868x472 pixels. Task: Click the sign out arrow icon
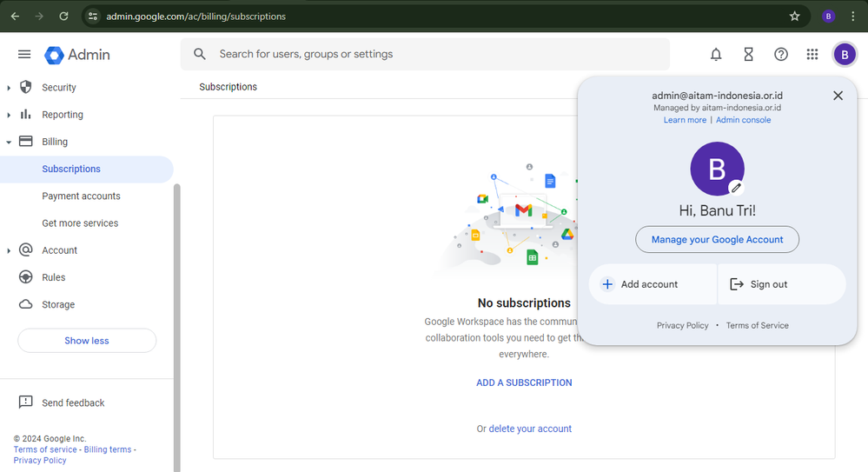(x=736, y=284)
